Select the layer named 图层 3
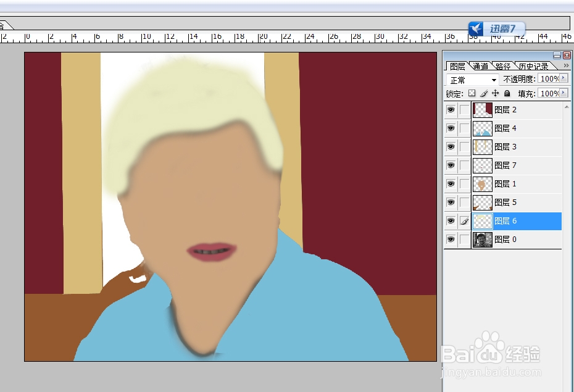 pyautogui.click(x=505, y=147)
